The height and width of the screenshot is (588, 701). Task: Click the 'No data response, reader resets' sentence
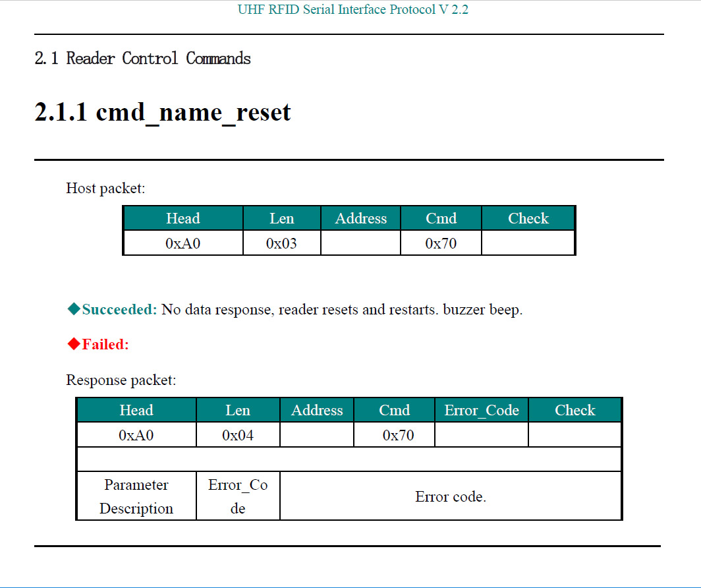point(342,309)
